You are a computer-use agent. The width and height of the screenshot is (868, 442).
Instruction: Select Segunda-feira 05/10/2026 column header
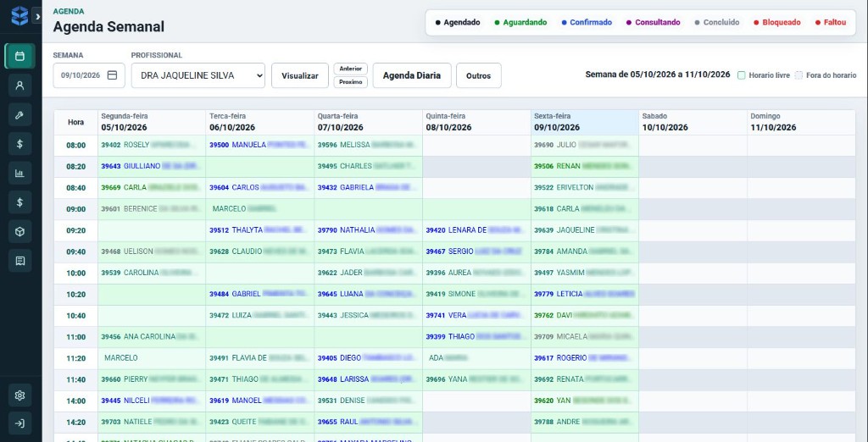click(152, 122)
